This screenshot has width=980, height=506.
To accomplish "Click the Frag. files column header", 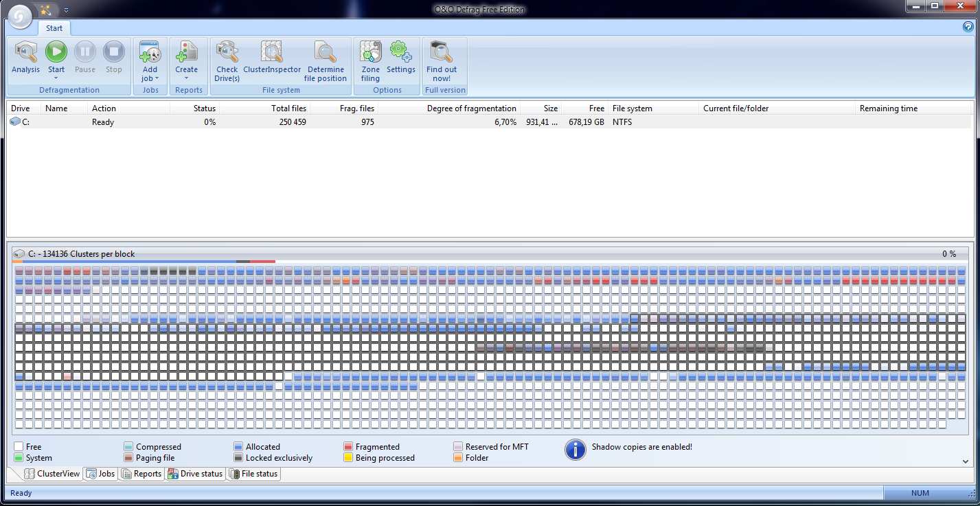I will click(344, 108).
